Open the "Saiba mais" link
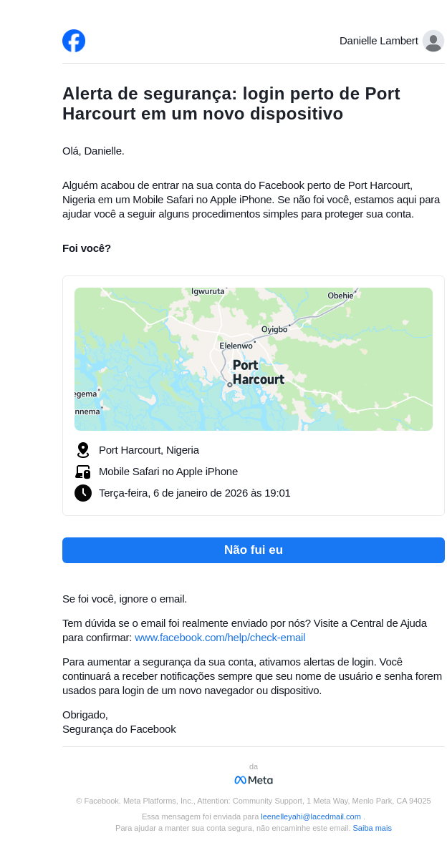The height and width of the screenshot is (868, 447). pos(372,828)
